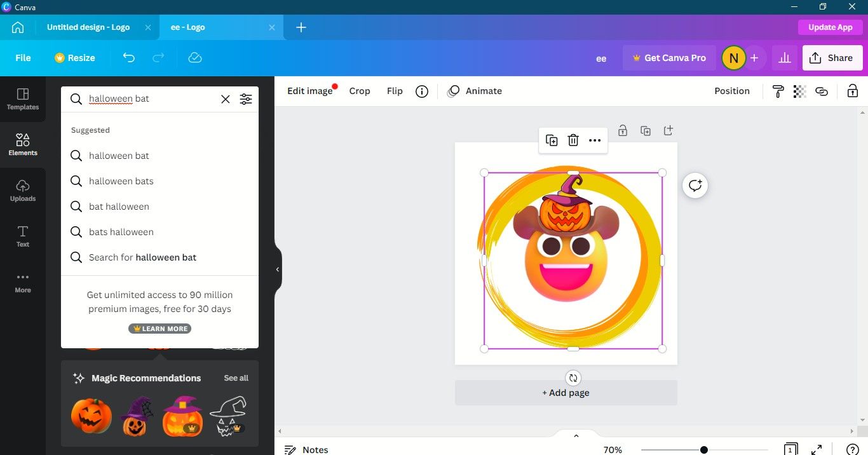The height and width of the screenshot is (455, 868).
Task: Toggle the page lock icon above canvas
Action: [623, 130]
